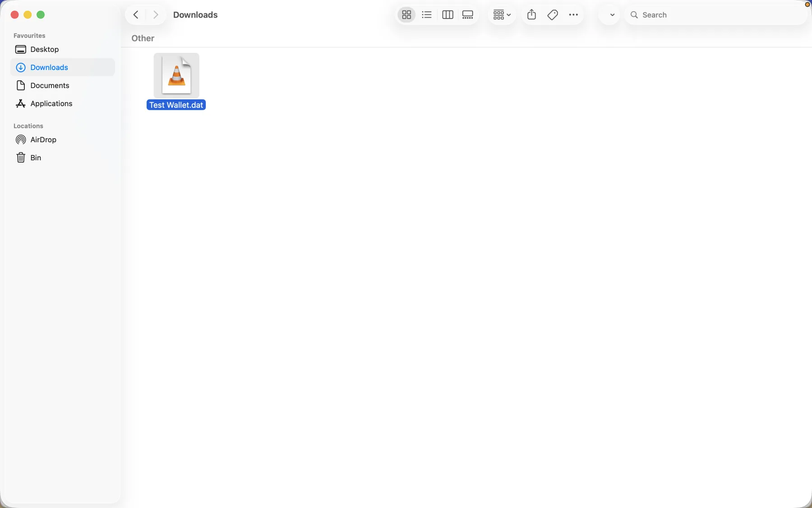Minimize the Finder window with yellow button
The image size is (812, 508).
[28, 15]
